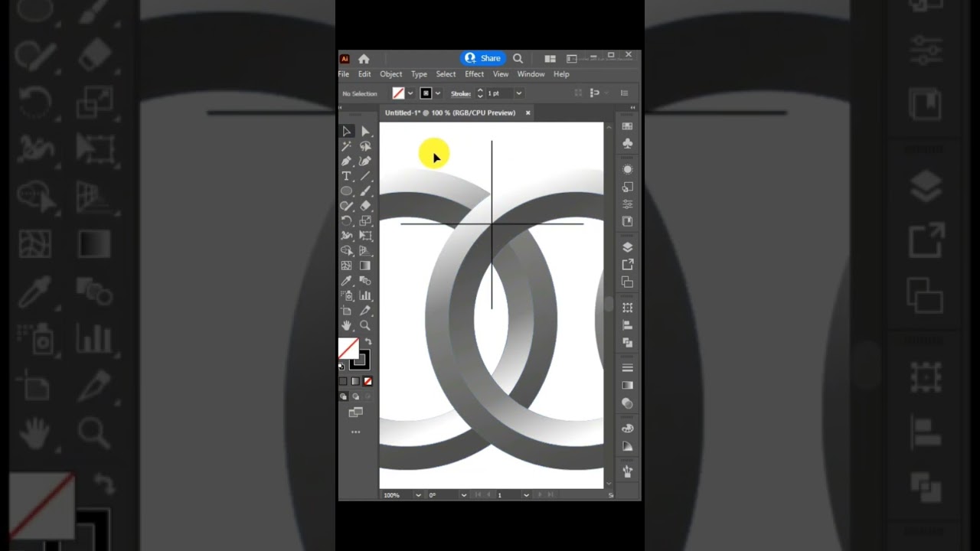Set Color fill mode below swatches
Viewport: 980px width, 551px height.
point(343,381)
